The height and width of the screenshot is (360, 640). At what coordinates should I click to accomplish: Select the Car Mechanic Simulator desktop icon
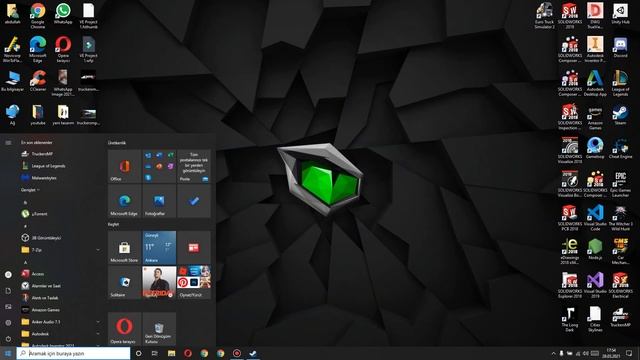pyautogui.click(x=620, y=251)
